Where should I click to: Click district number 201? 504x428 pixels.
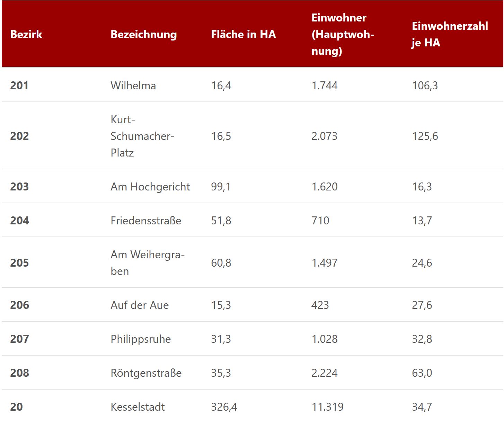(19, 86)
